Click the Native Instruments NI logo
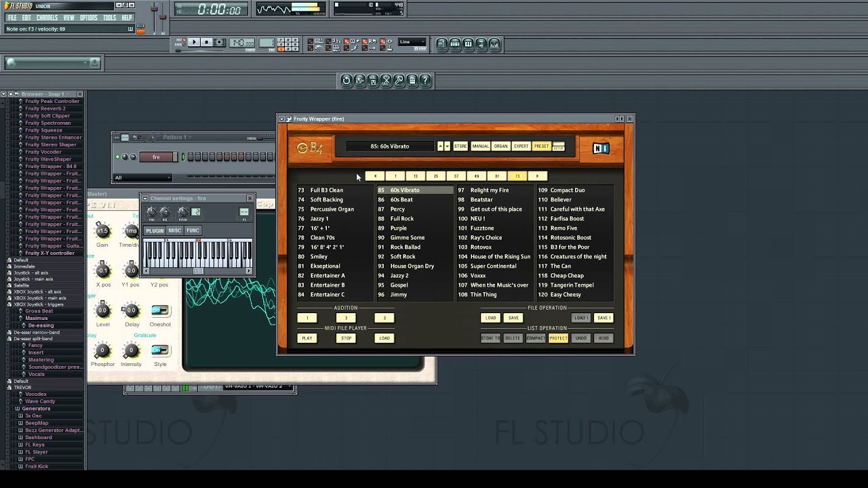Image resolution: width=868 pixels, height=488 pixels. [x=601, y=148]
